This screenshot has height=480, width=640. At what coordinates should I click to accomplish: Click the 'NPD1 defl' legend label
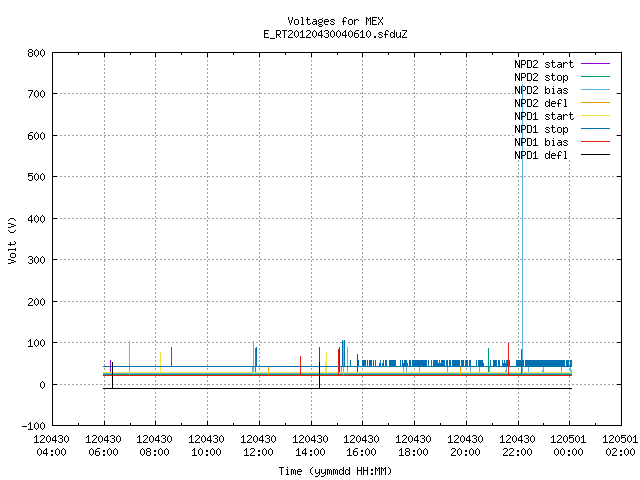(x=541, y=156)
